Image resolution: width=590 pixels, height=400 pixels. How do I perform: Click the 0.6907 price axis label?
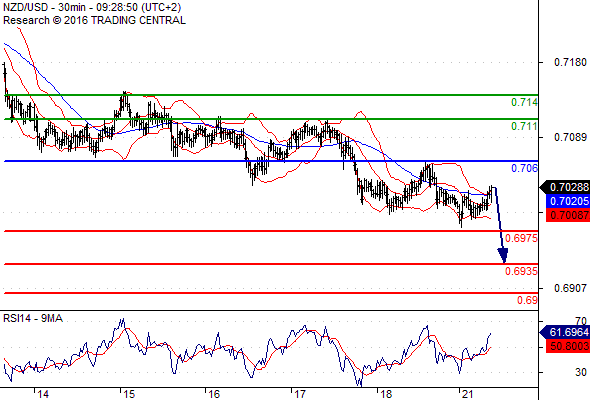coord(570,288)
